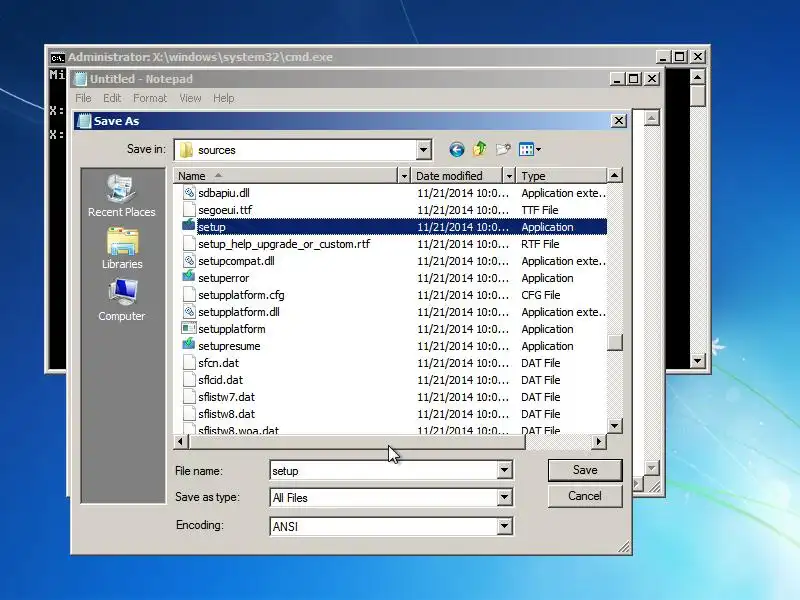Click the file list vertical scrollbar thumb

[x=615, y=342]
